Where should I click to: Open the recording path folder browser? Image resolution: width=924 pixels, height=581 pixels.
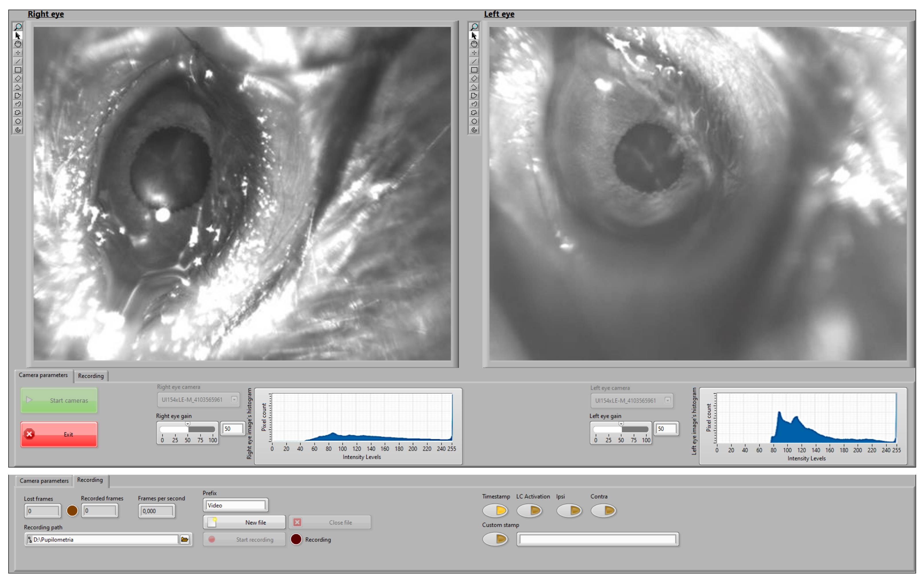coord(184,539)
